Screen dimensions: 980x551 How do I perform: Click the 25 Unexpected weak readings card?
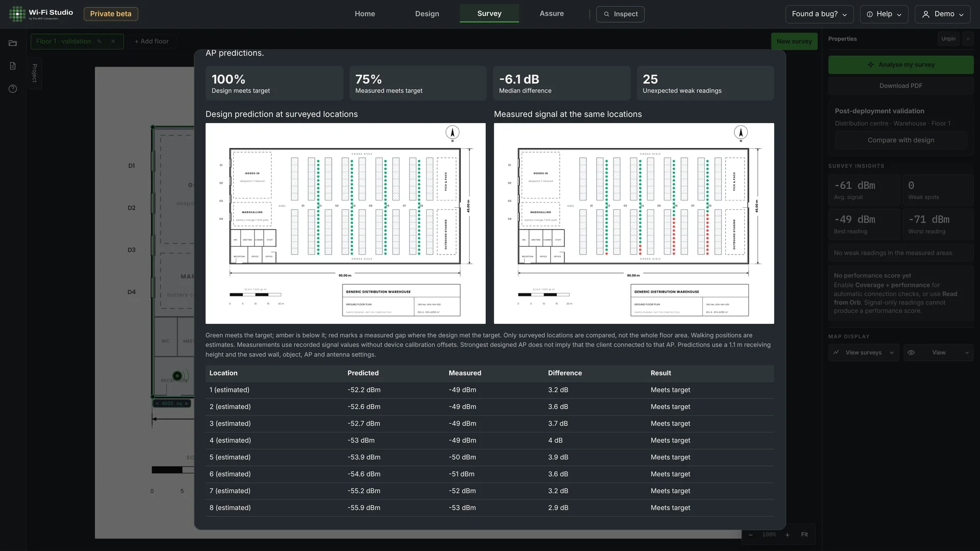[x=705, y=83]
